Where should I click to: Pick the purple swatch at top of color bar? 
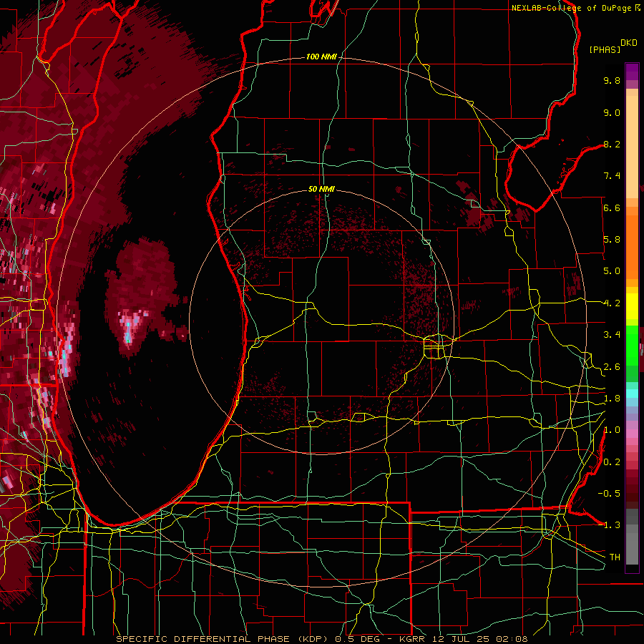(632, 72)
